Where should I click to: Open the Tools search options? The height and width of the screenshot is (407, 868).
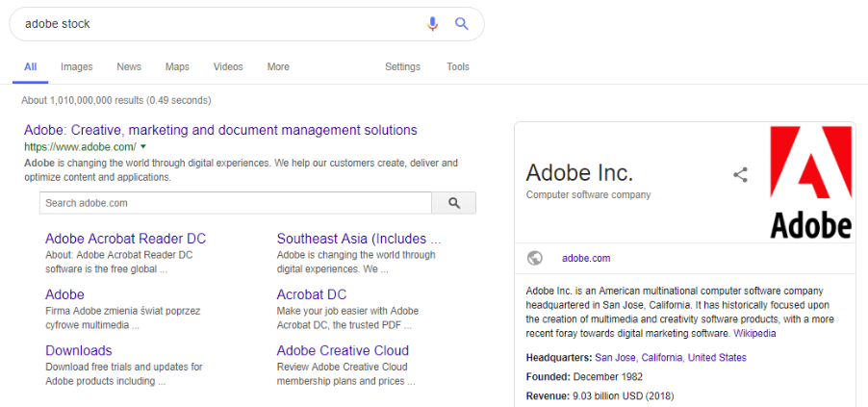pos(457,67)
